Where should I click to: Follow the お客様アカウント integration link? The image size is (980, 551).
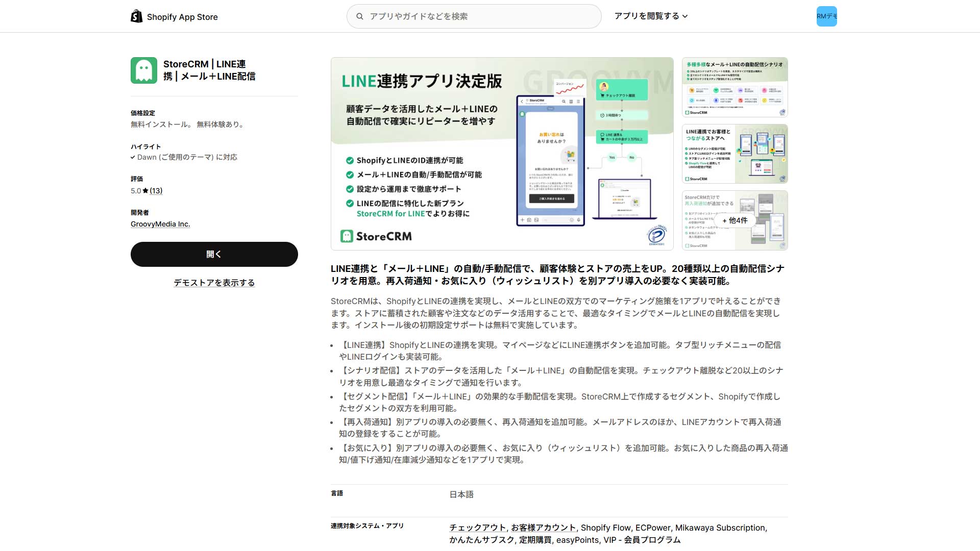(x=543, y=528)
